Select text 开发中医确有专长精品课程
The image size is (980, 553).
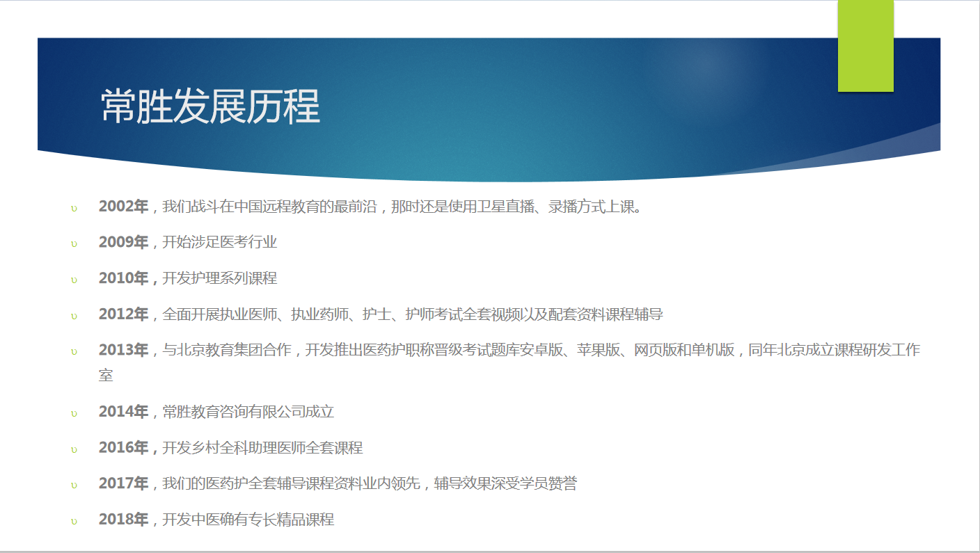pos(248,520)
